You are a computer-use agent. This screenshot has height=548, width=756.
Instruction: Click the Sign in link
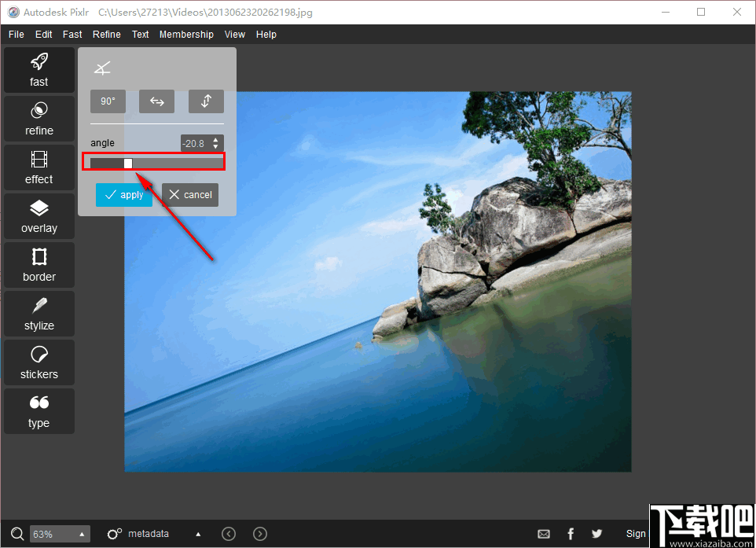click(x=636, y=534)
